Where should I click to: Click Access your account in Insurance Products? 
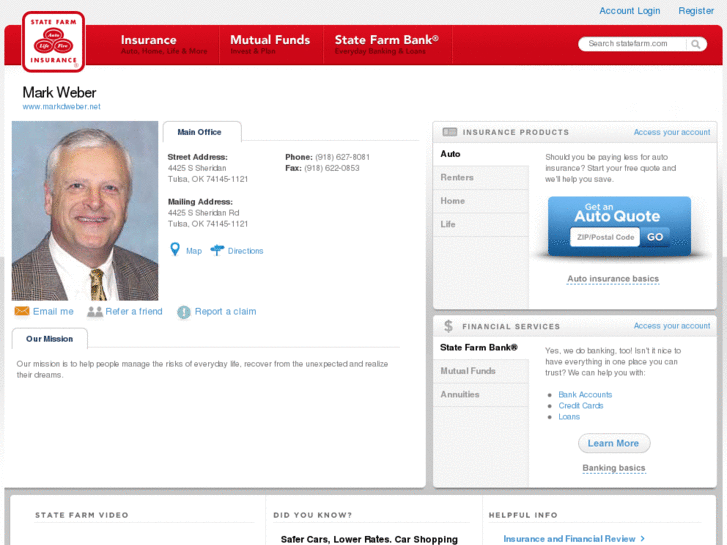coord(672,132)
